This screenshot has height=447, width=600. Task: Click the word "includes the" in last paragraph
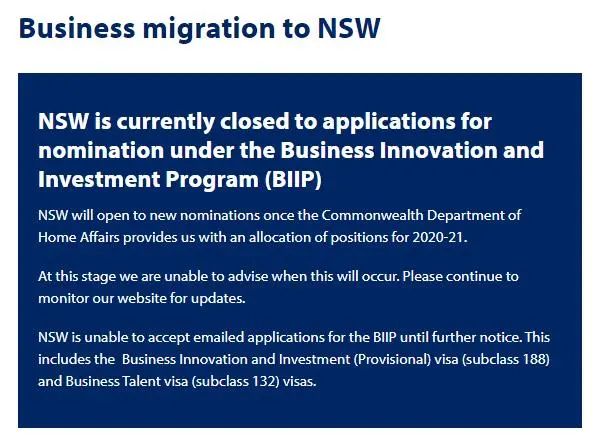[x=77, y=359]
